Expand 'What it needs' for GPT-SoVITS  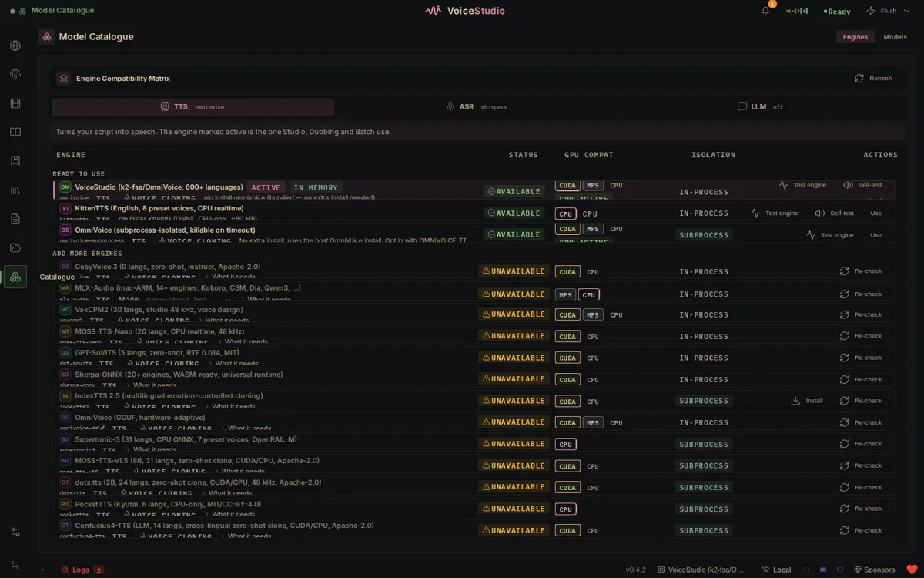tap(233, 364)
